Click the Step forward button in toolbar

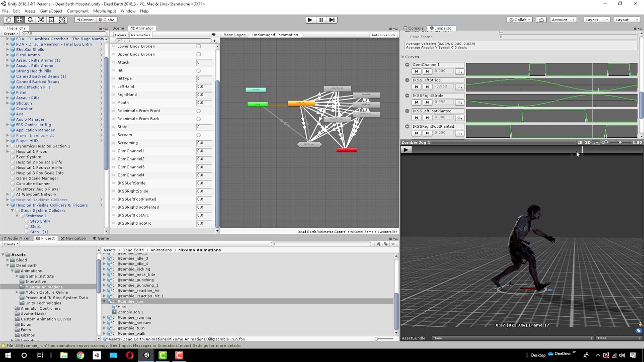click(332, 20)
